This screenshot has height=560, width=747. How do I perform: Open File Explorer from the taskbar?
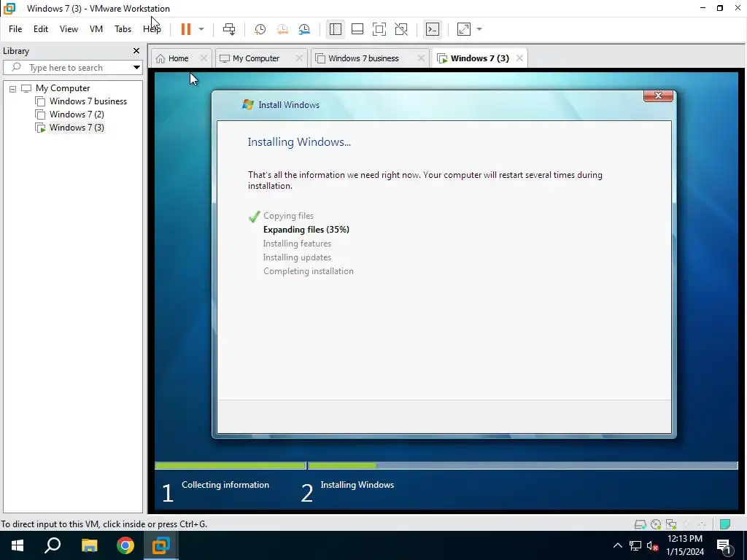click(89, 545)
